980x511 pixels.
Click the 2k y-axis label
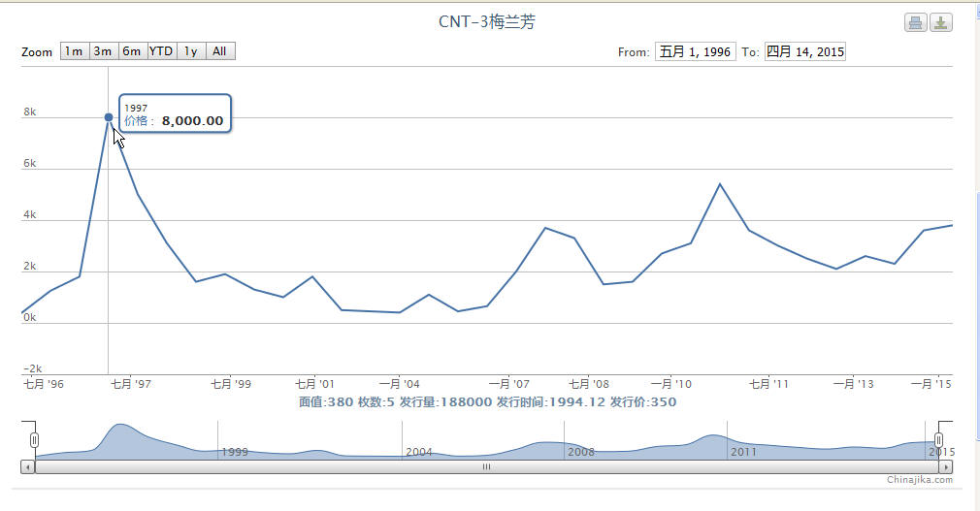pyautogui.click(x=30, y=266)
